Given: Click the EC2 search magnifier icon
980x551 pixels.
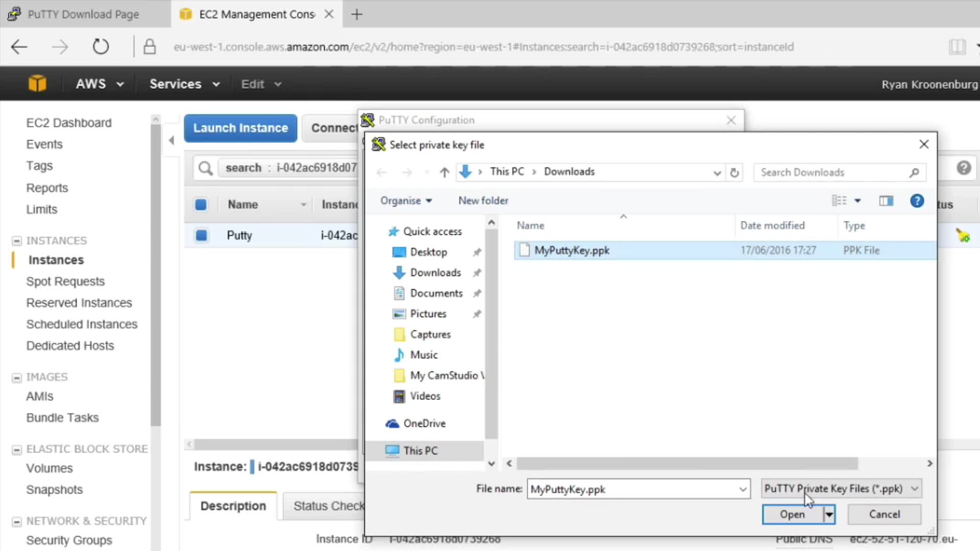Looking at the screenshot, I should pyautogui.click(x=205, y=168).
